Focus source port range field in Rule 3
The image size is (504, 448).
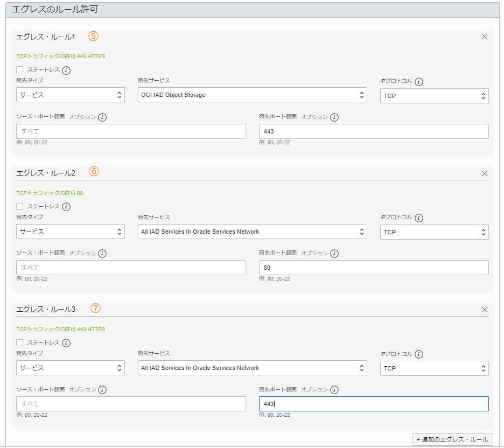click(131, 404)
